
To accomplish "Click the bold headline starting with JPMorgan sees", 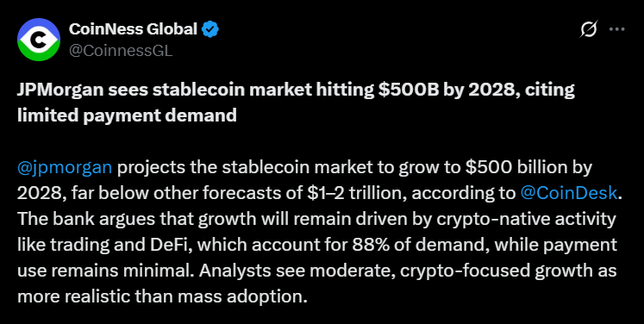I will 296,103.
